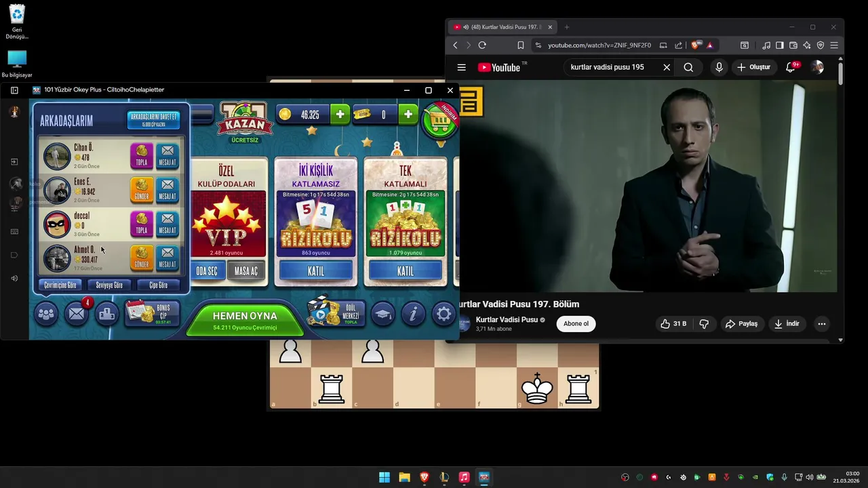Go back in the browser
The width and height of the screenshot is (868, 488).
tap(455, 45)
